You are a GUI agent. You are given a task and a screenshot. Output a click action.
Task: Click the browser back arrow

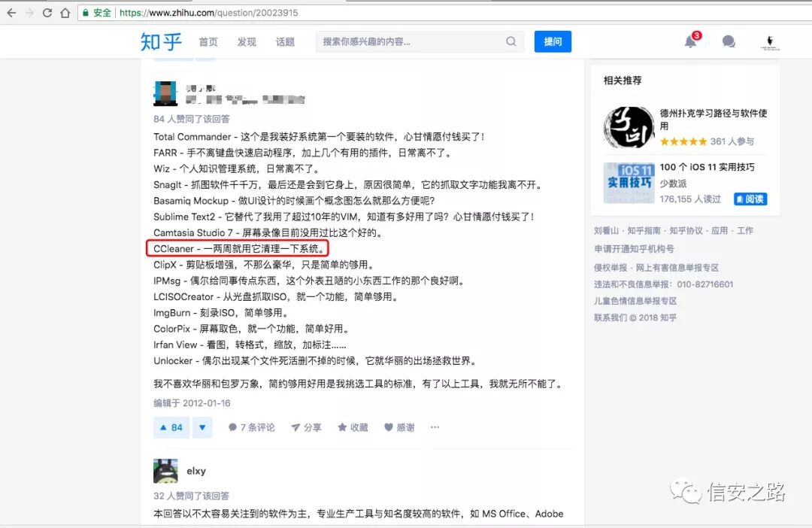point(11,13)
